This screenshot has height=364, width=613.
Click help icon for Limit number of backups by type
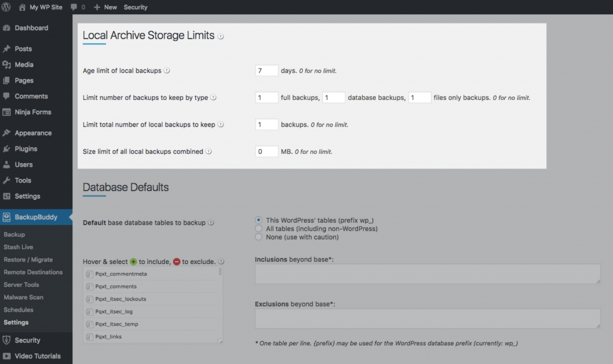point(213,98)
